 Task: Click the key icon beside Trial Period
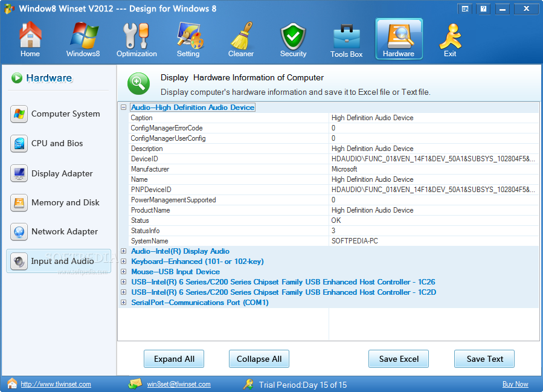point(248,384)
